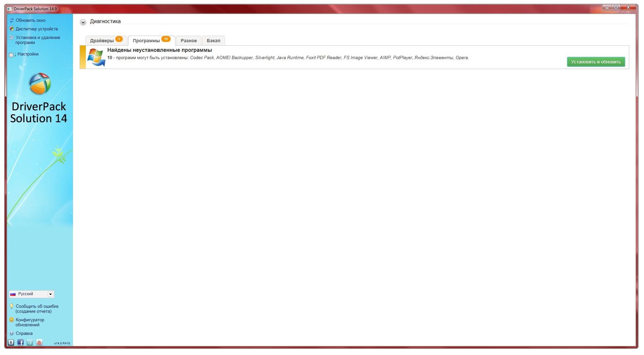The width and height of the screenshot is (644, 355).
Task: Click the v14.9 R419 version text
Action: [x=62, y=343]
